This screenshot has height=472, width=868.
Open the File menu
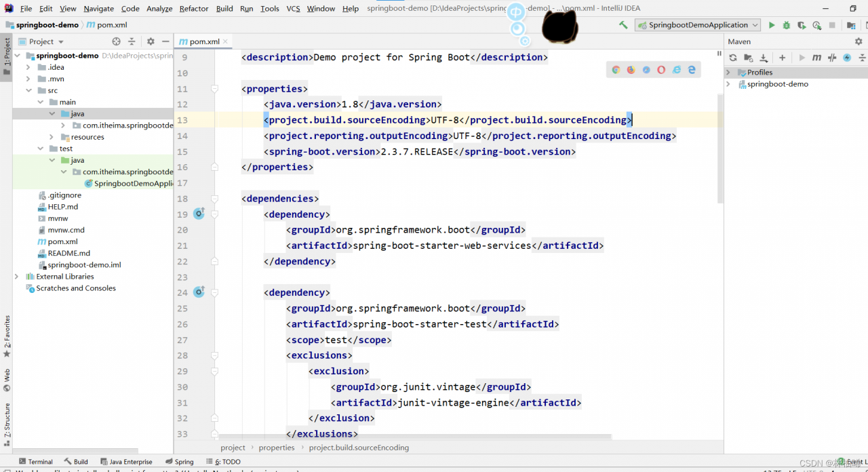26,8
